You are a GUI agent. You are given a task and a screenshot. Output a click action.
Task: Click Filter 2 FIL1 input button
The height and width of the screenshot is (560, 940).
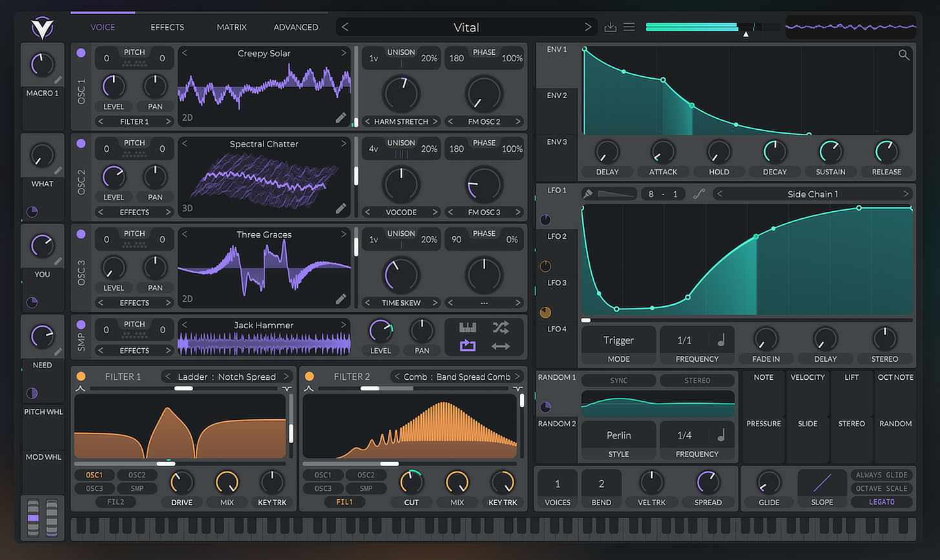pyautogui.click(x=344, y=502)
